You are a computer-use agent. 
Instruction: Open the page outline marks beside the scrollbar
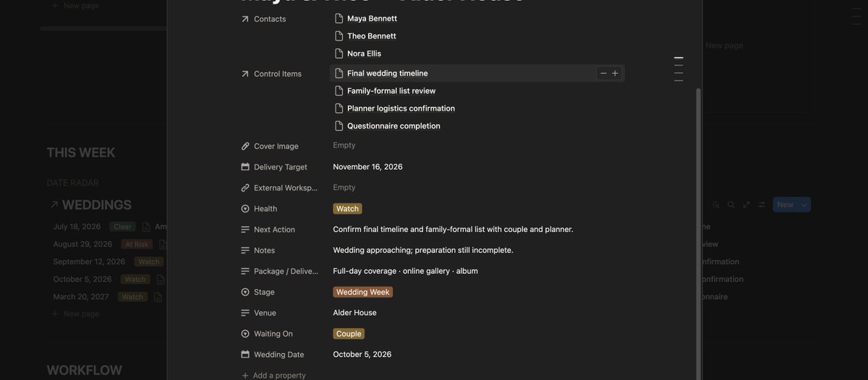coord(678,69)
